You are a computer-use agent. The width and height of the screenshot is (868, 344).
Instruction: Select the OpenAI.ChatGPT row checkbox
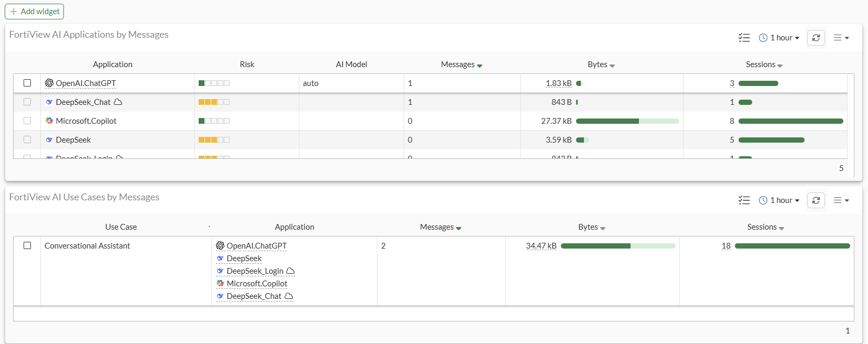pos(27,83)
